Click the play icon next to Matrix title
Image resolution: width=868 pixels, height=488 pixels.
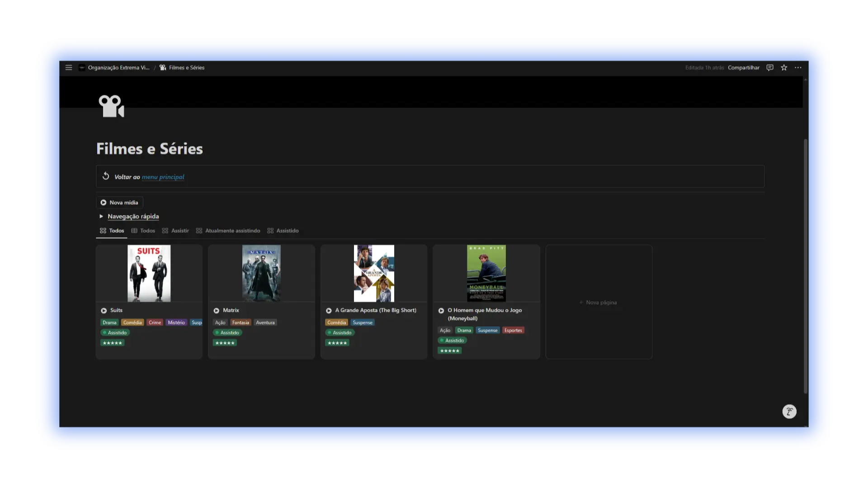(217, 310)
